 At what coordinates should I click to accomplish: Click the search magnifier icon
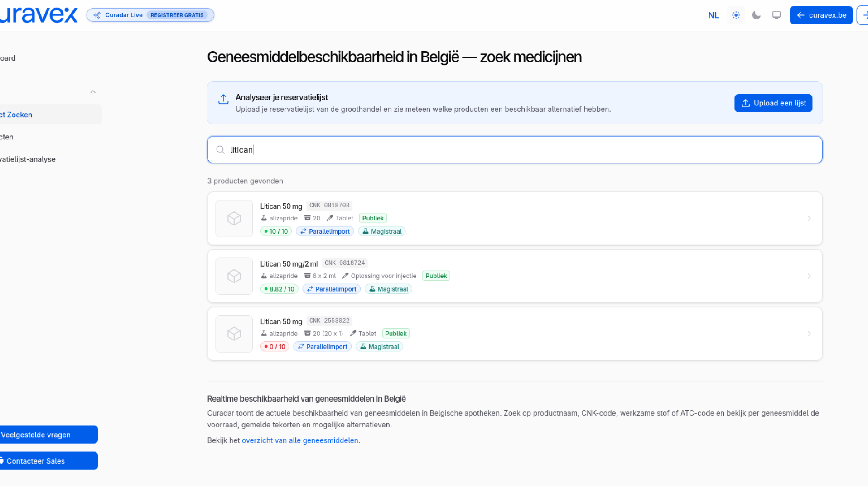point(221,150)
